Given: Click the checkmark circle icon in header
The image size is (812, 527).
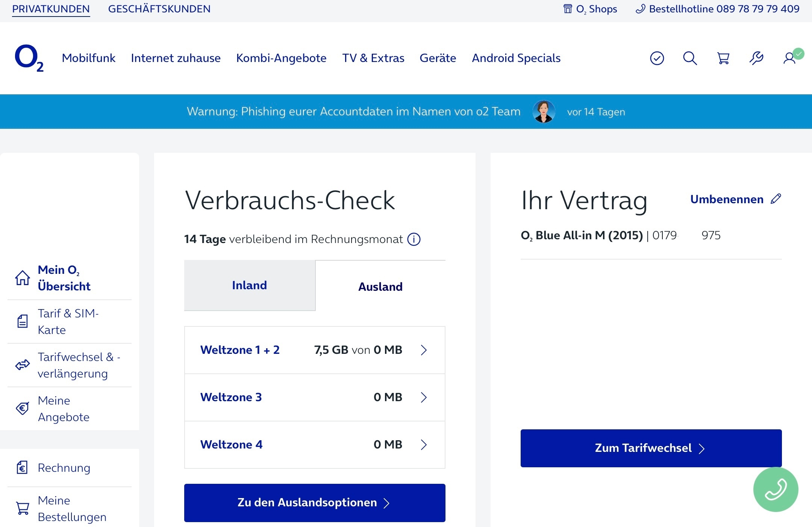Looking at the screenshot, I should point(657,58).
